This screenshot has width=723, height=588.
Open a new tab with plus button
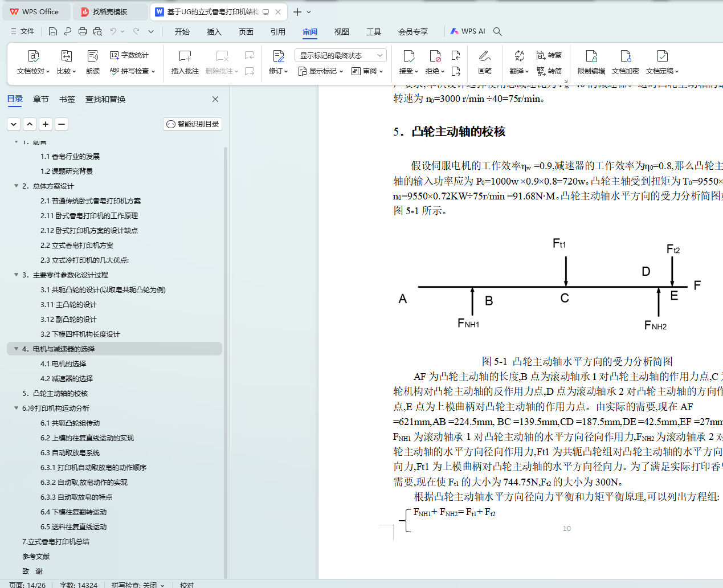pyautogui.click(x=297, y=11)
